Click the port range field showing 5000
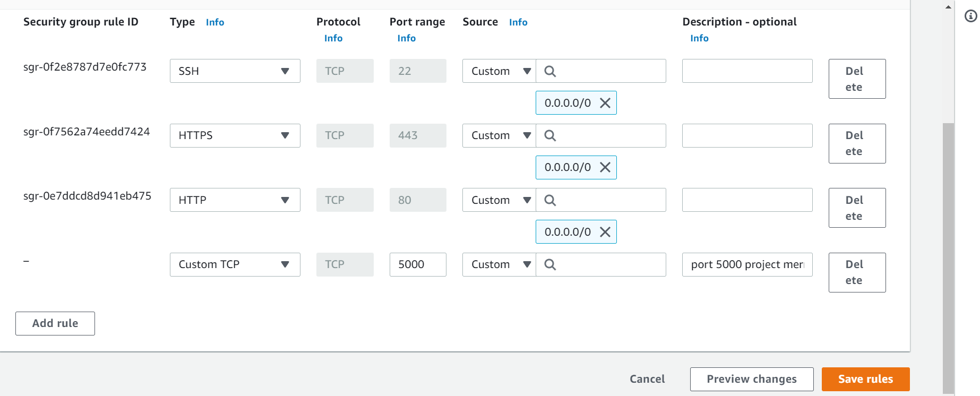980x396 pixels. tap(418, 264)
